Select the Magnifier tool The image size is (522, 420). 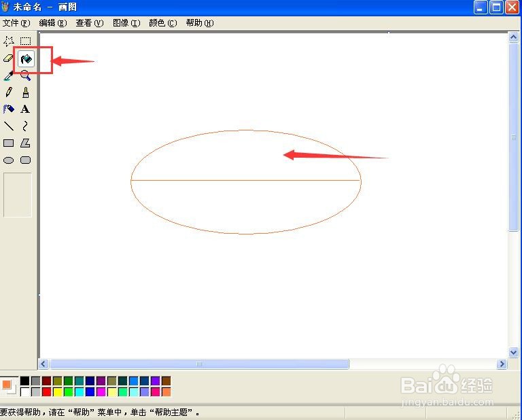[x=26, y=75]
